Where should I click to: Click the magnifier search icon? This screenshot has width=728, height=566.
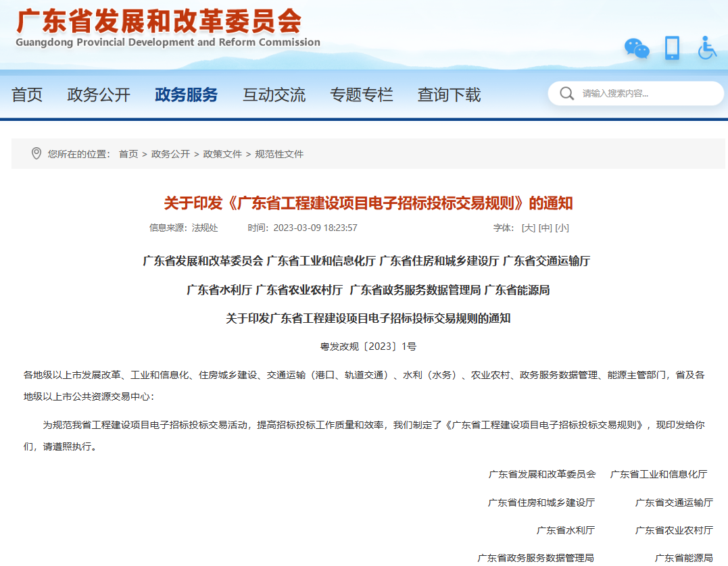(567, 93)
